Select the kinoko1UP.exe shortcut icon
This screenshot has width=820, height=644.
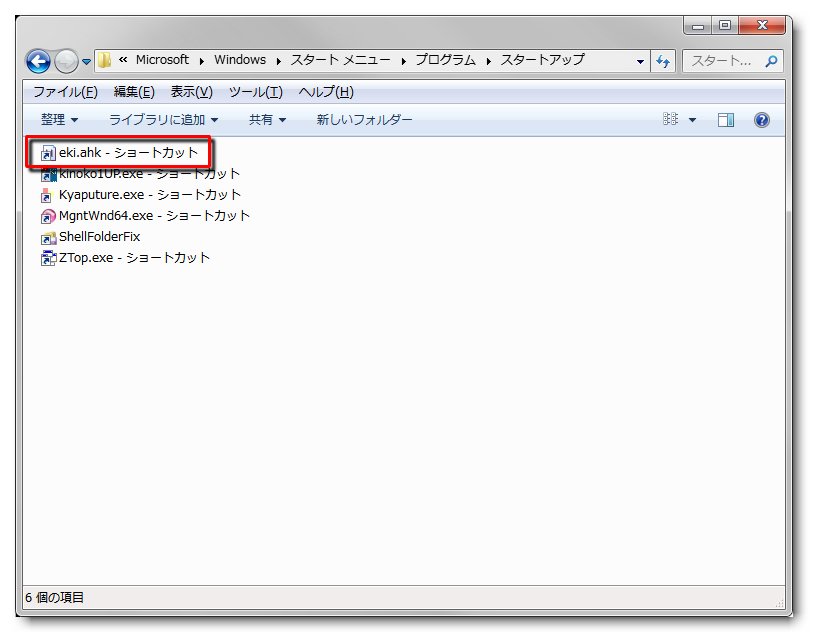click(x=49, y=174)
